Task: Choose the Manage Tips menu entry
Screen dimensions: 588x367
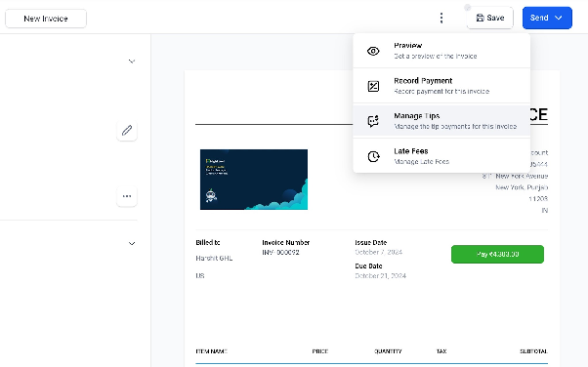Action: coord(441,121)
